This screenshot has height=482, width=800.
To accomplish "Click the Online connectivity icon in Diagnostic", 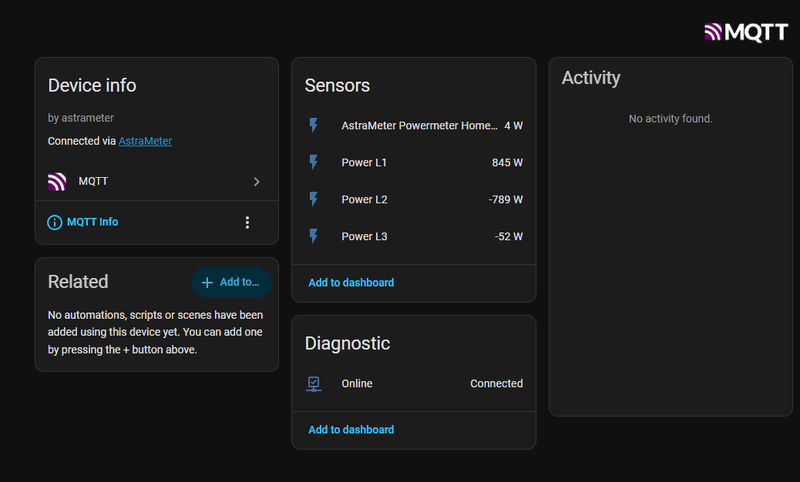I will (x=314, y=384).
